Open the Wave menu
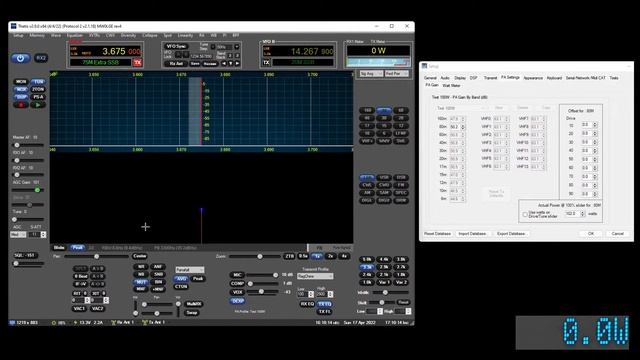Viewport: 640px width, 360px height. 56,36
